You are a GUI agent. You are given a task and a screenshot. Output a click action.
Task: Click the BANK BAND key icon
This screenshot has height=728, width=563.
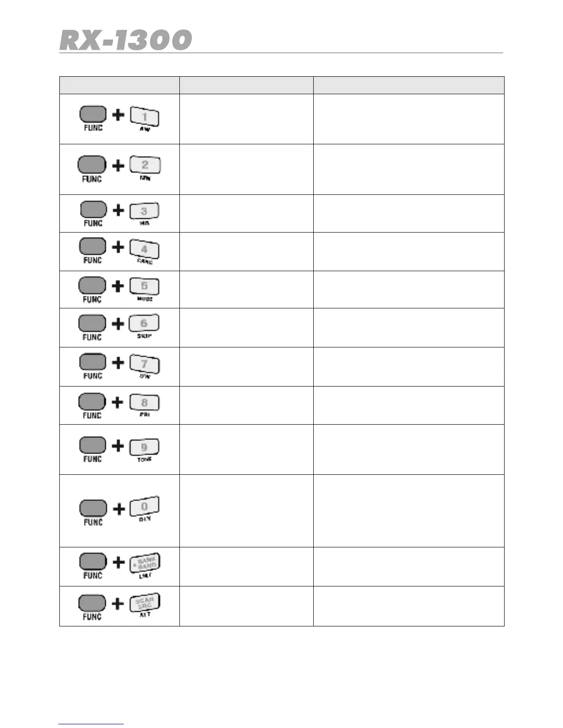pyautogui.click(x=146, y=563)
